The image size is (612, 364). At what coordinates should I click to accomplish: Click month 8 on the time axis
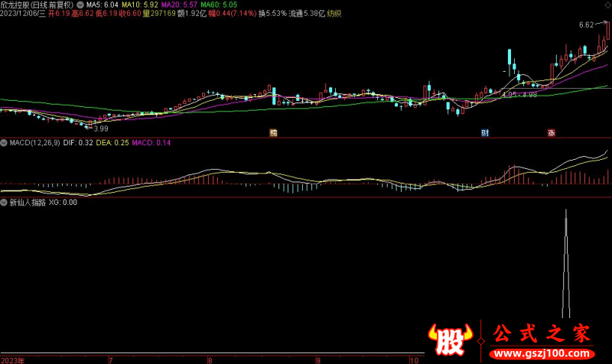[x=210, y=360]
